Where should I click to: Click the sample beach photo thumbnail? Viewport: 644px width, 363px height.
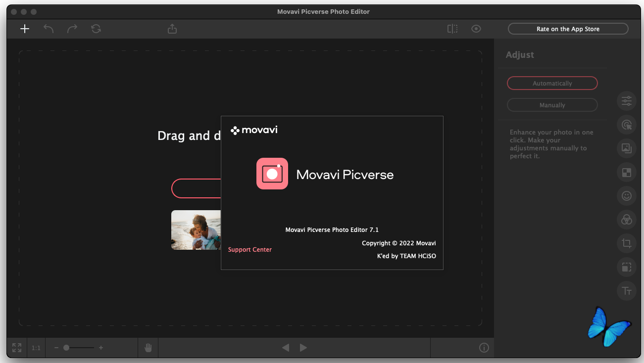tap(196, 230)
